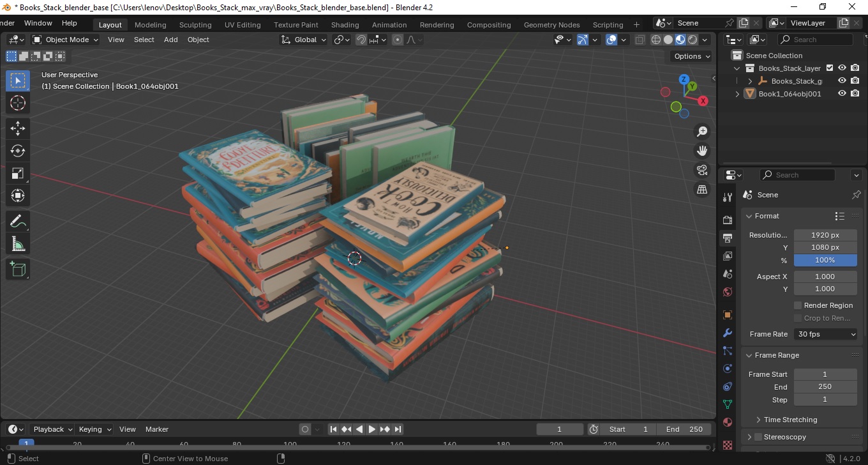Toggle viewport overlays
The height and width of the screenshot is (465, 868).
[611, 40]
